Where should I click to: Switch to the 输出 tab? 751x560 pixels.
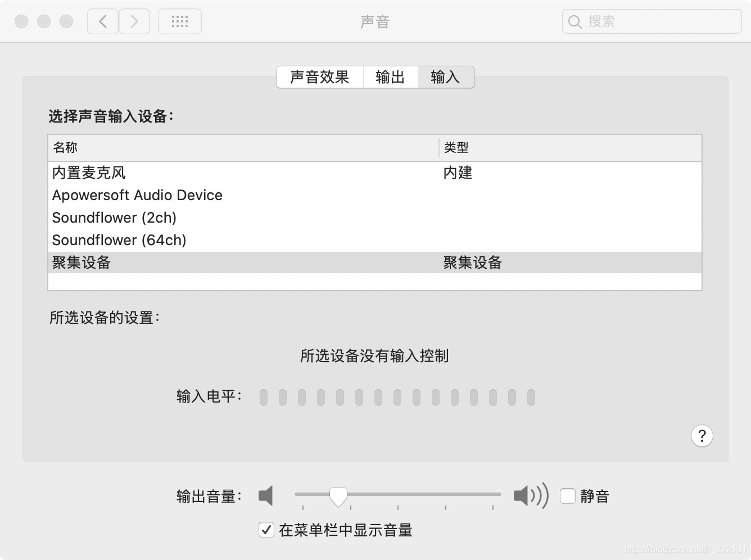tap(390, 77)
